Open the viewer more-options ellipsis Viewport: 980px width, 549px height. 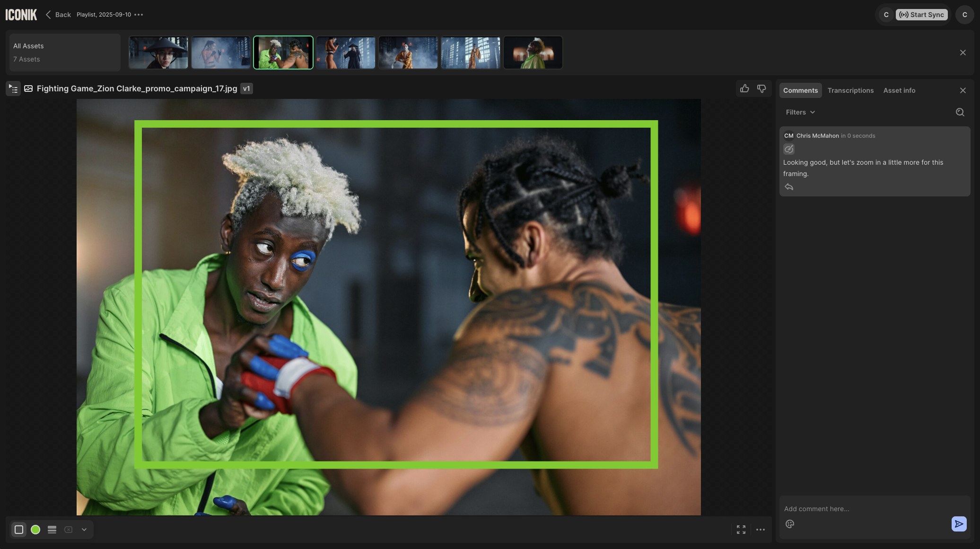coord(761,530)
